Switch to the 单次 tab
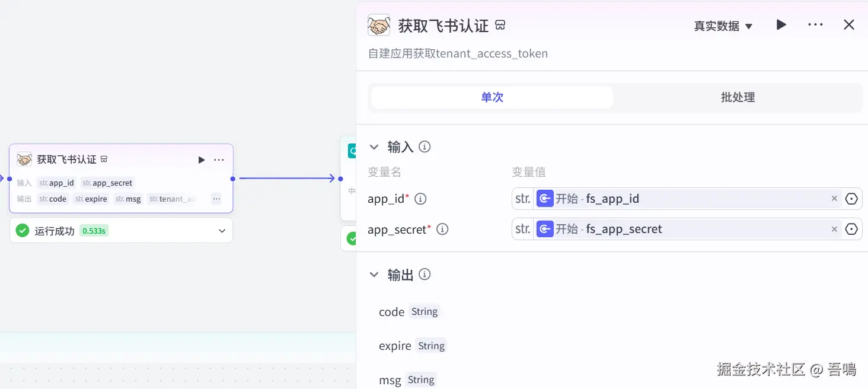Image resolution: width=868 pixels, height=389 pixels. click(492, 97)
